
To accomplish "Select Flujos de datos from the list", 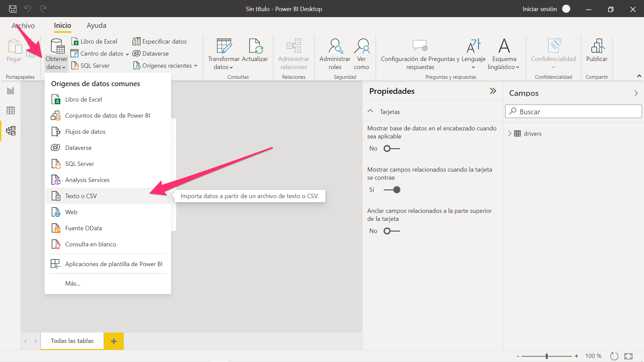I will pos(108,132).
